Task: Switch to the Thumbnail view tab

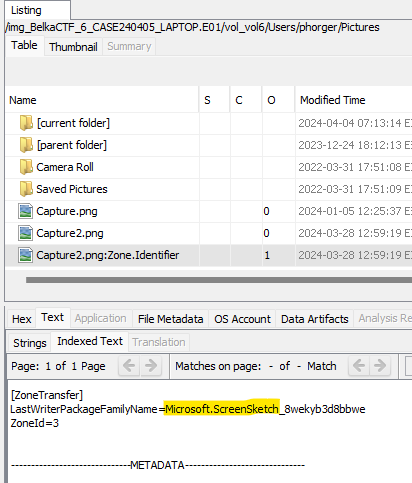Action: (x=73, y=47)
